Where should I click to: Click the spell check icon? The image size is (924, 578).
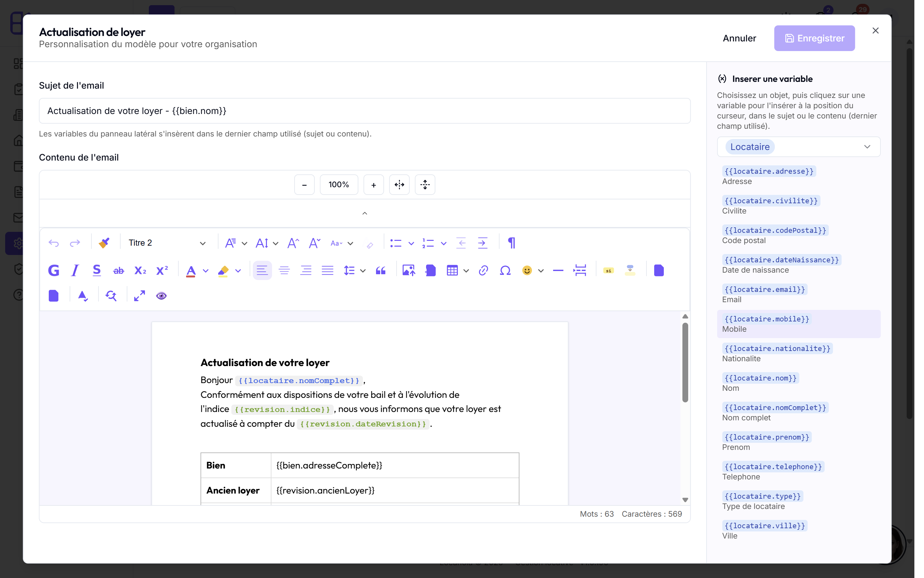pyautogui.click(x=83, y=296)
